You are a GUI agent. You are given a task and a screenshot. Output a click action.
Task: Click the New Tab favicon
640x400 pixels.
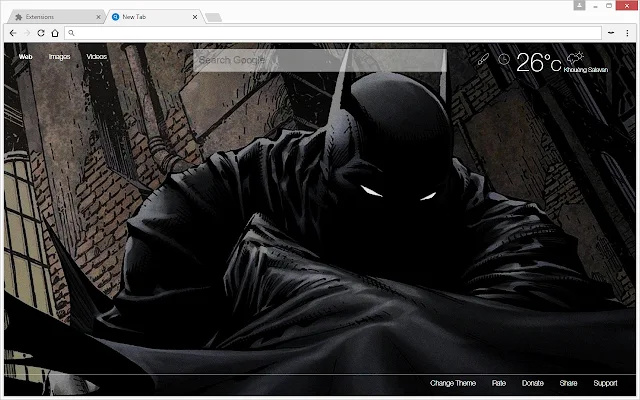pos(116,17)
